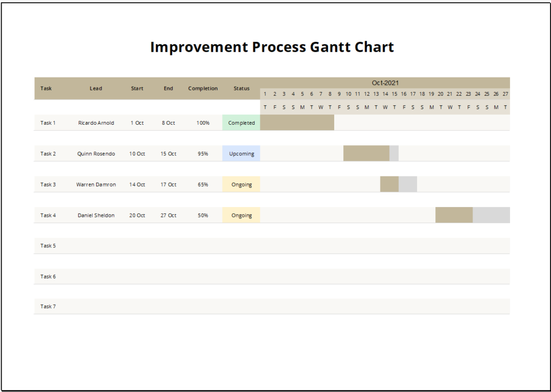Select the lead name Ricardo Arnold
The width and height of the screenshot is (551, 392).
coord(96,123)
